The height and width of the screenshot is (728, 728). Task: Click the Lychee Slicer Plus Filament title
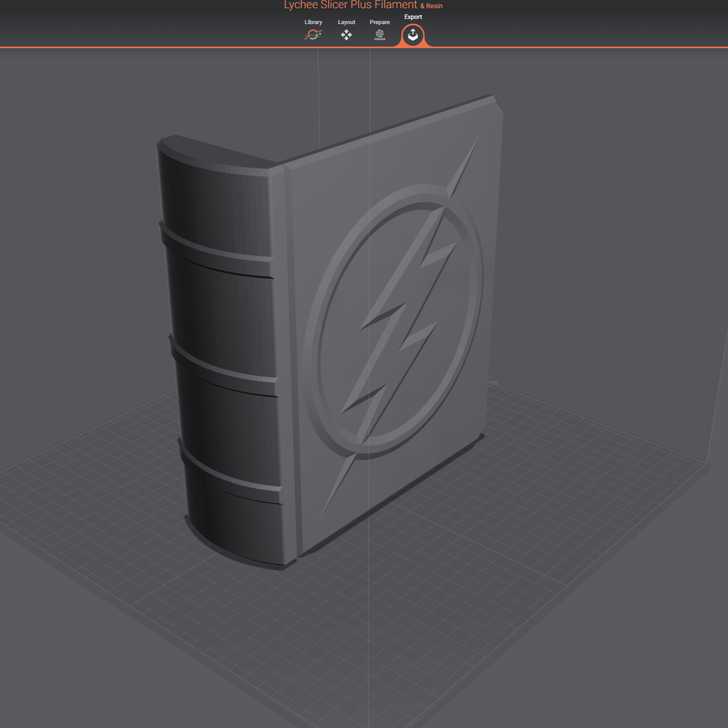click(x=351, y=4)
